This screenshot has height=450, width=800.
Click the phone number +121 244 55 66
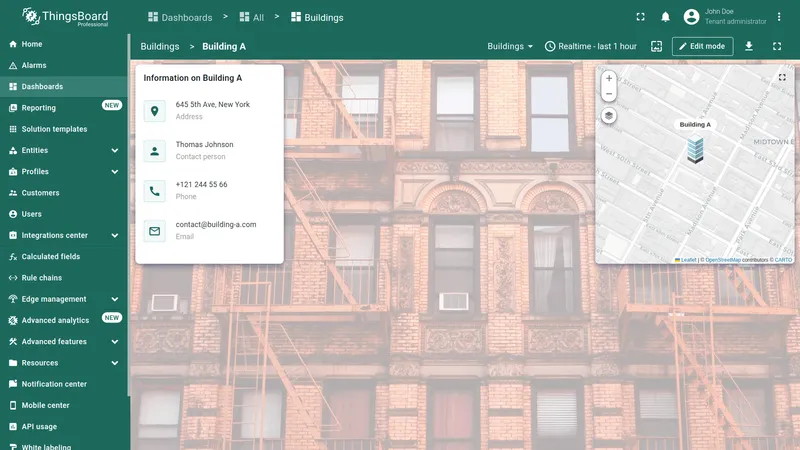pos(202,185)
